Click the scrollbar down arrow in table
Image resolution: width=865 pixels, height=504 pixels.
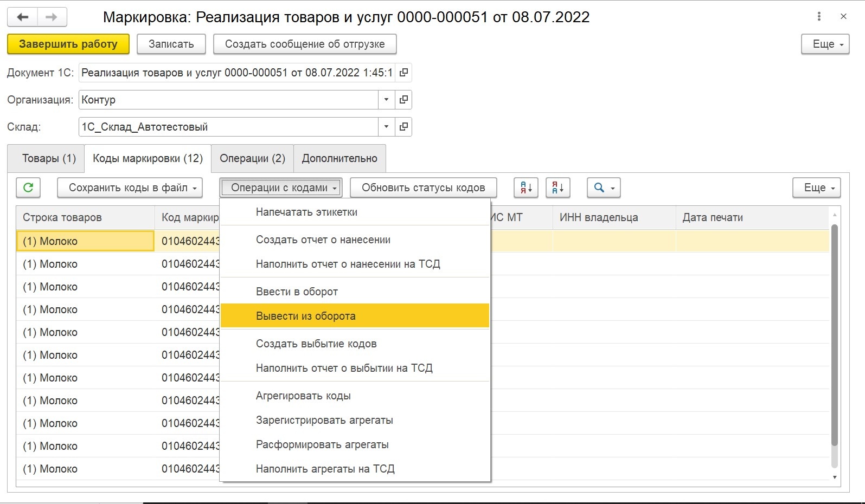pos(835,477)
